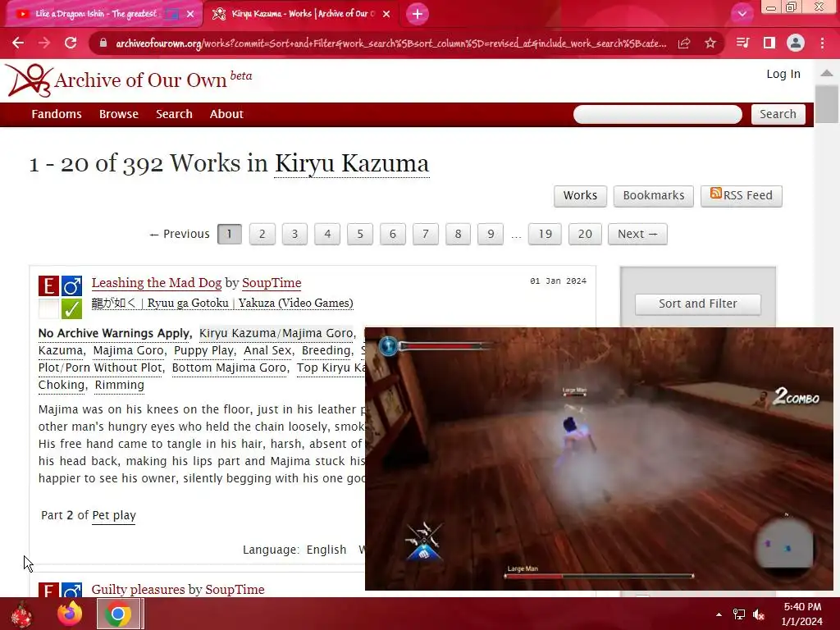
Task: Click the Search button
Action: coord(778,114)
